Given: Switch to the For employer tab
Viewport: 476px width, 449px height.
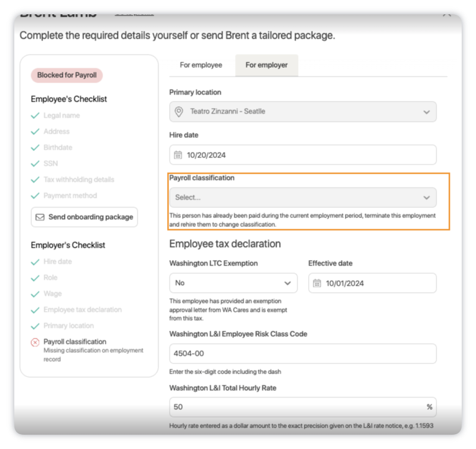Looking at the screenshot, I should coord(267,65).
